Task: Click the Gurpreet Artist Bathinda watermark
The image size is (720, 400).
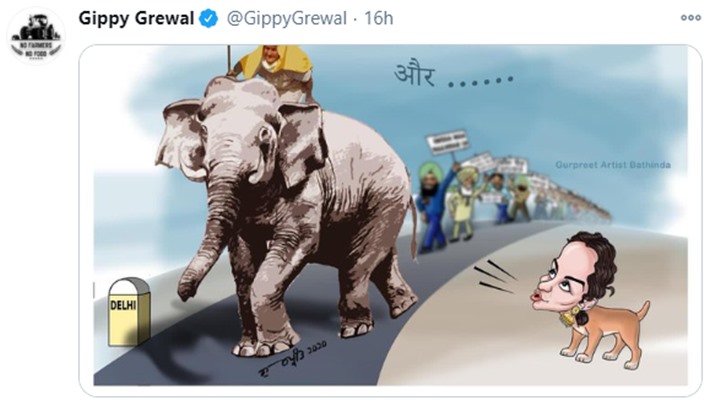Action: click(x=613, y=164)
